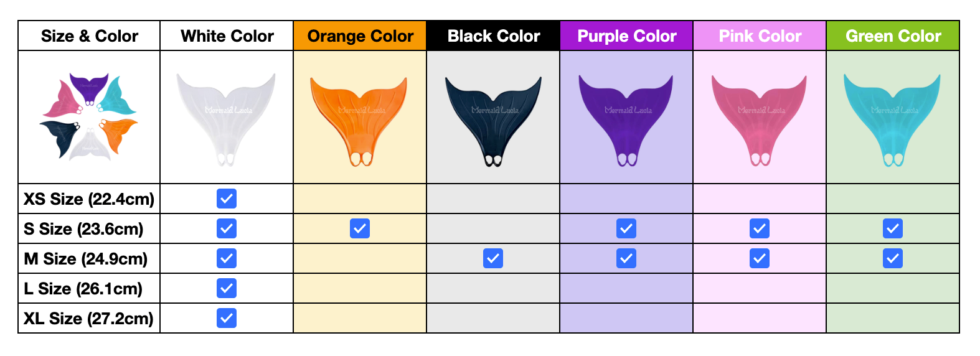Click the black mermaid fin image

pyautogui.click(x=493, y=118)
